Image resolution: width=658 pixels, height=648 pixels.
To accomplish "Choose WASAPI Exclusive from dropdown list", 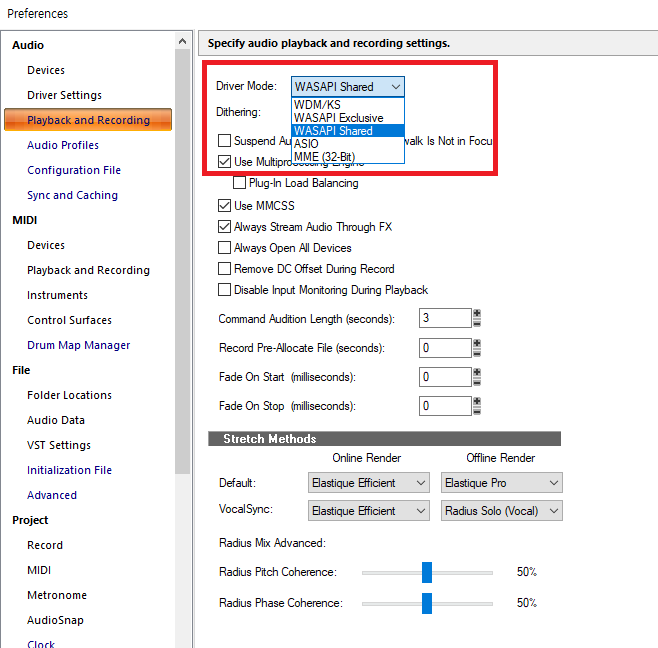I will pos(347,118).
